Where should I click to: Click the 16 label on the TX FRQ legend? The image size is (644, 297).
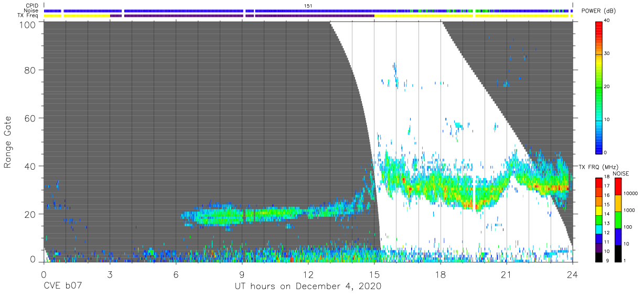click(x=607, y=195)
